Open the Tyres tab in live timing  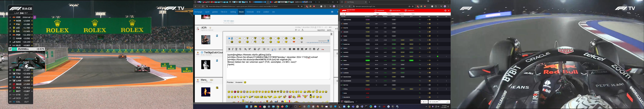coord(413,14)
